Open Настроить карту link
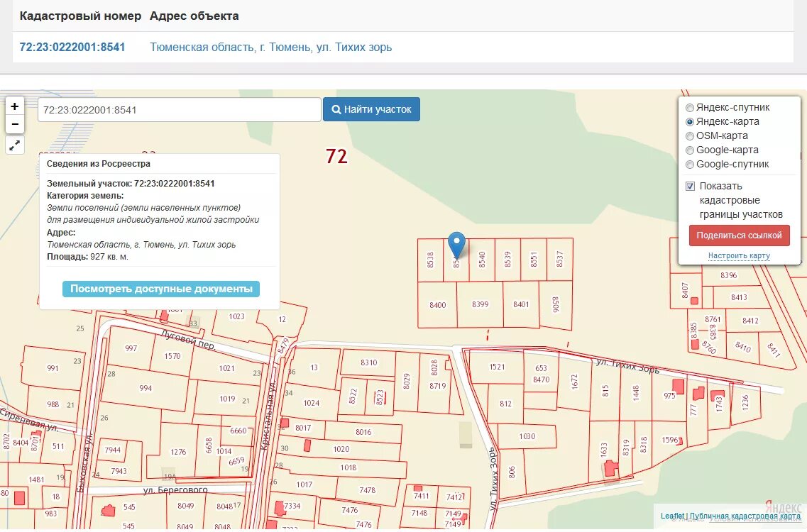The height and width of the screenshot is (532, 807). pyautogui.click(x=739, y=255)
